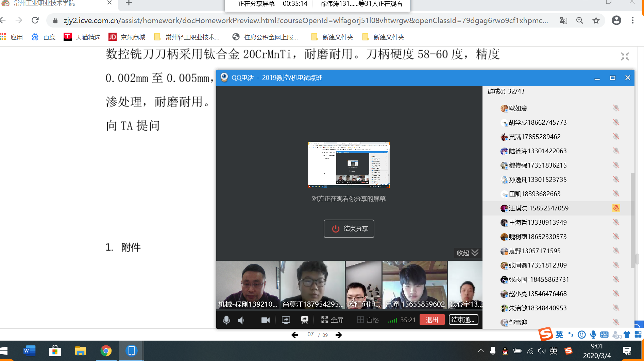Collapse video strip with 收起
This screenshot has height=361, width=644.
click(468, 253)
